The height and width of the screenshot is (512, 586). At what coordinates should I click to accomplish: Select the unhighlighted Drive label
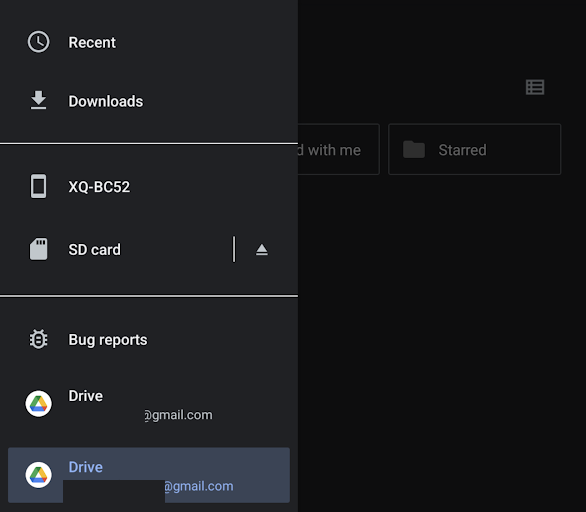point(85,396)
